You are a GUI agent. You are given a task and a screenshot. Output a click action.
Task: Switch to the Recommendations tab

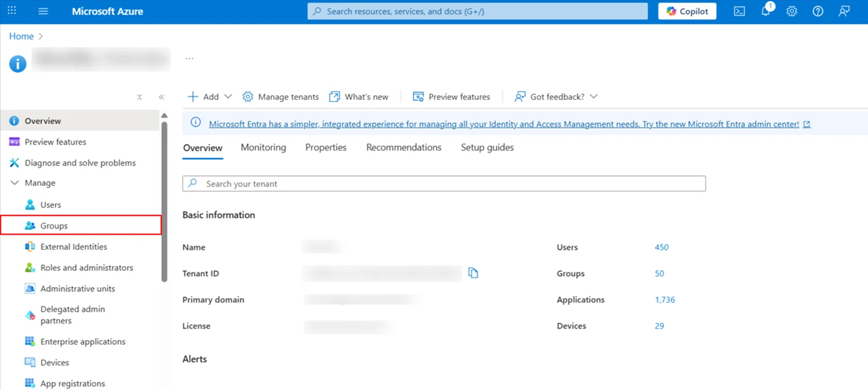tap(404, 147)
